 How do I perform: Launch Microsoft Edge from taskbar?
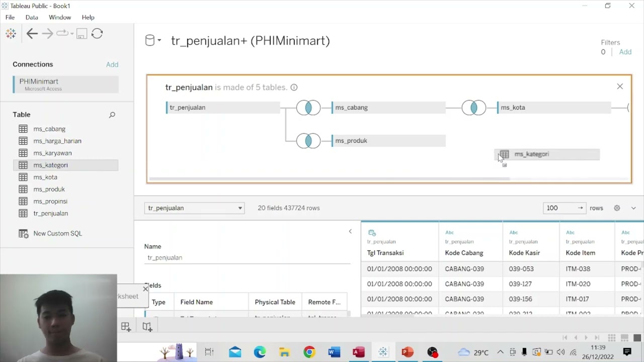click(x=260, y=352)
